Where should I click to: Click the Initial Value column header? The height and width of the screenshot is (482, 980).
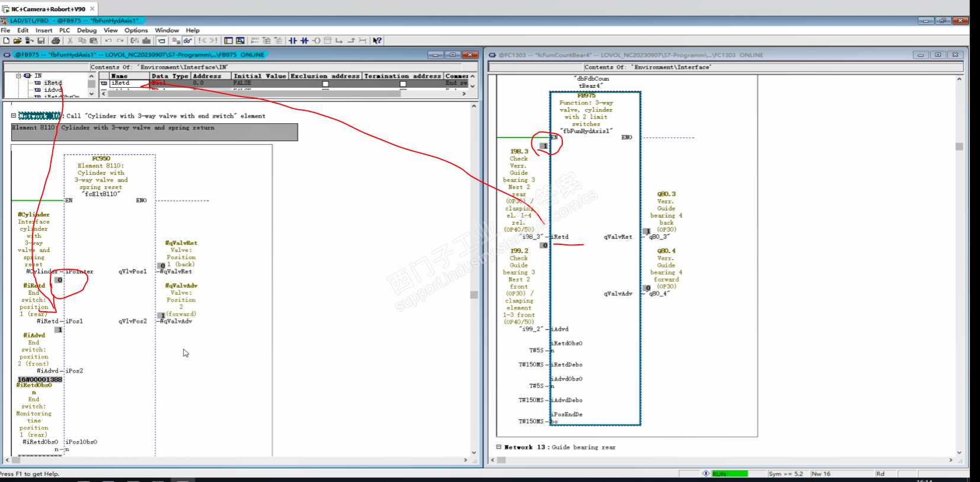click(260, 76)
